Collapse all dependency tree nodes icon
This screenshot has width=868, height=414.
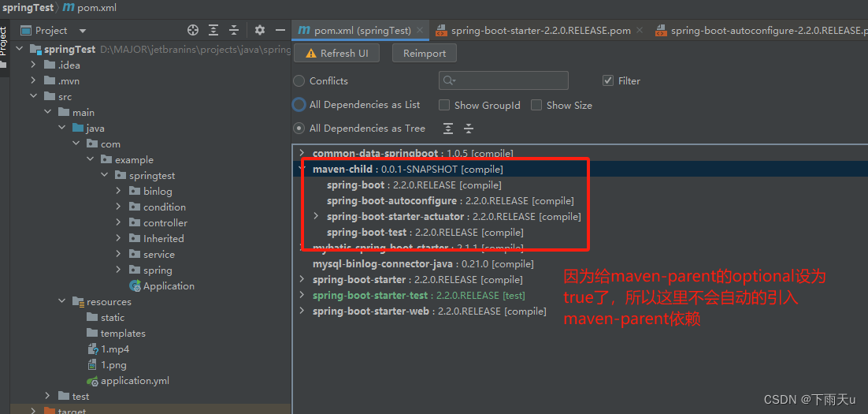pos(469,129)
